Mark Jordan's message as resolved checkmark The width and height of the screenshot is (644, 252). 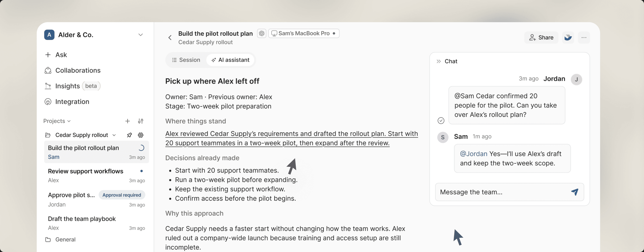tap(441, 120)
